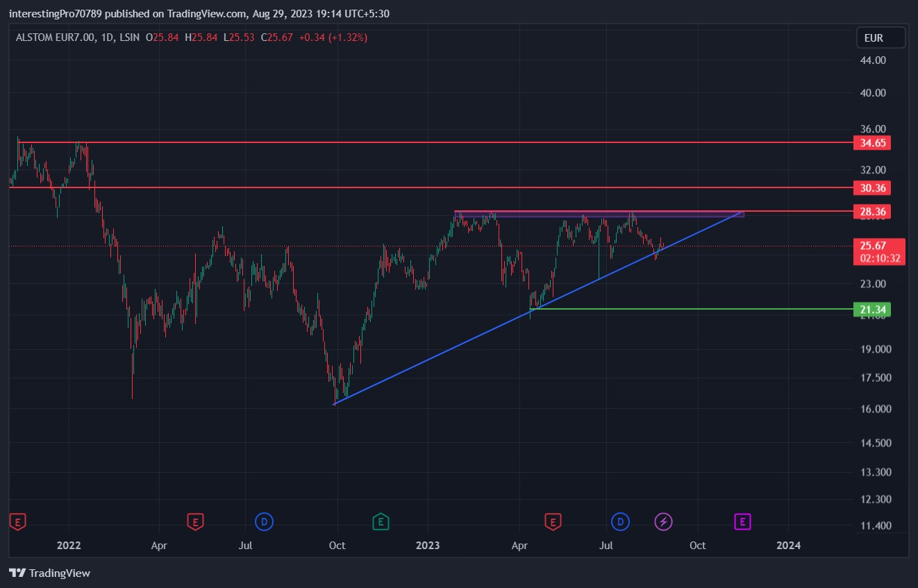Click the publisher text interestingPro70789

coord(54,13)
